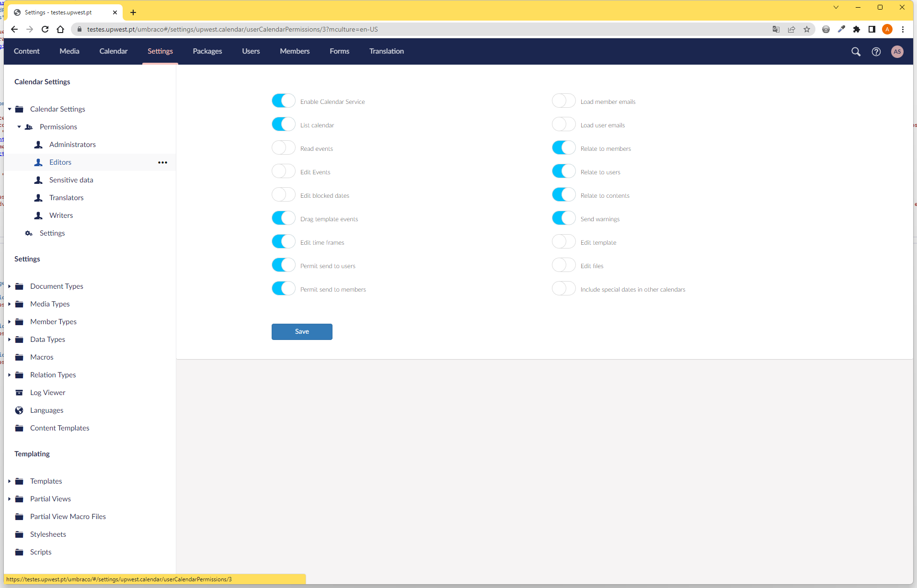
Task: Open the Translation section tab
Action: pyautogui.click(x=386, y=51)
